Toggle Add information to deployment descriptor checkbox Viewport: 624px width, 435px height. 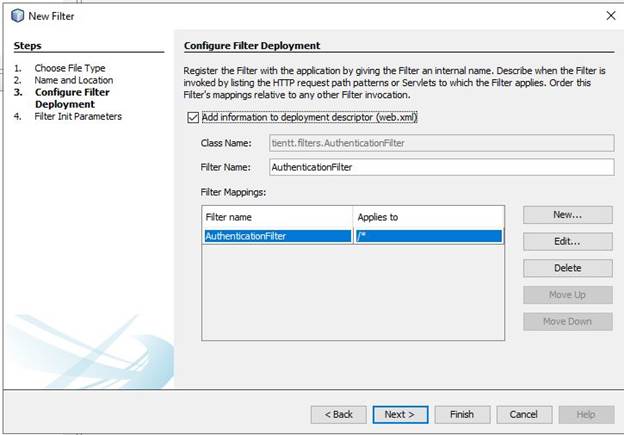point(193,117)
